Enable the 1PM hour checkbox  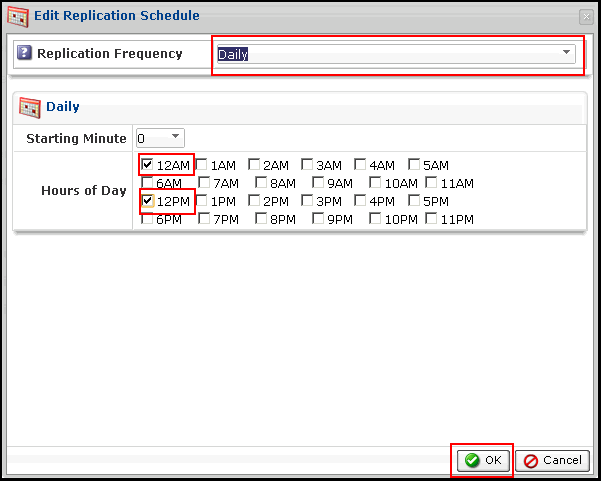click(201, 200)
